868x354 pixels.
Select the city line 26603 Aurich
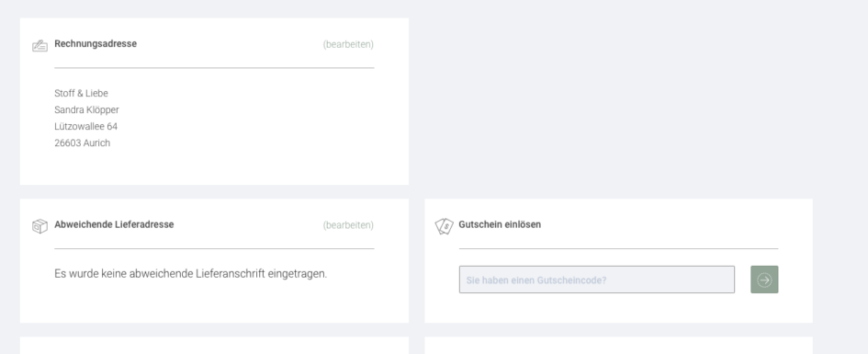83,143
